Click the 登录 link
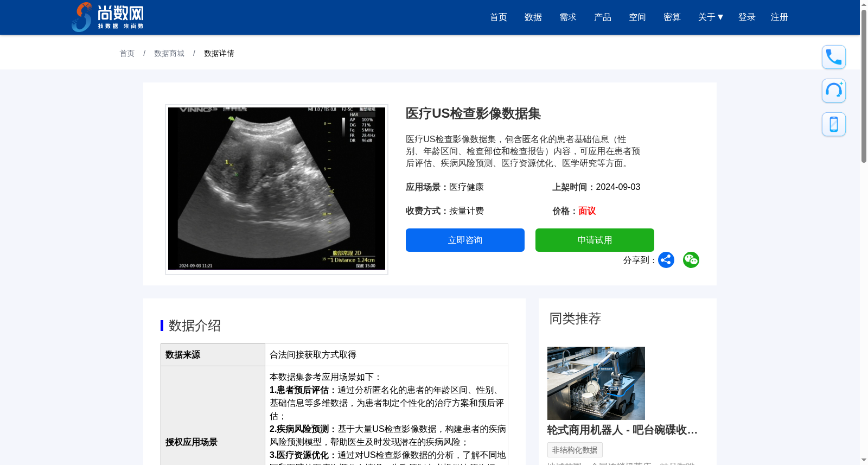This screenshot has height=465, width=868. (747, 17)
